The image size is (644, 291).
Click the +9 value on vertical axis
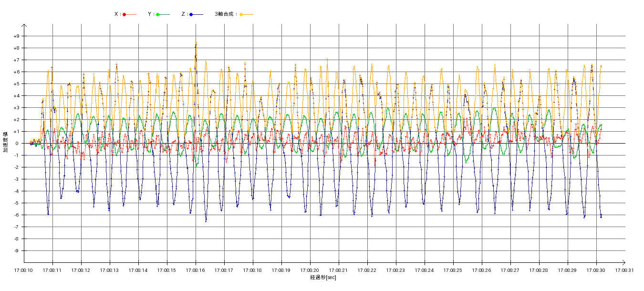pos(16,36)
